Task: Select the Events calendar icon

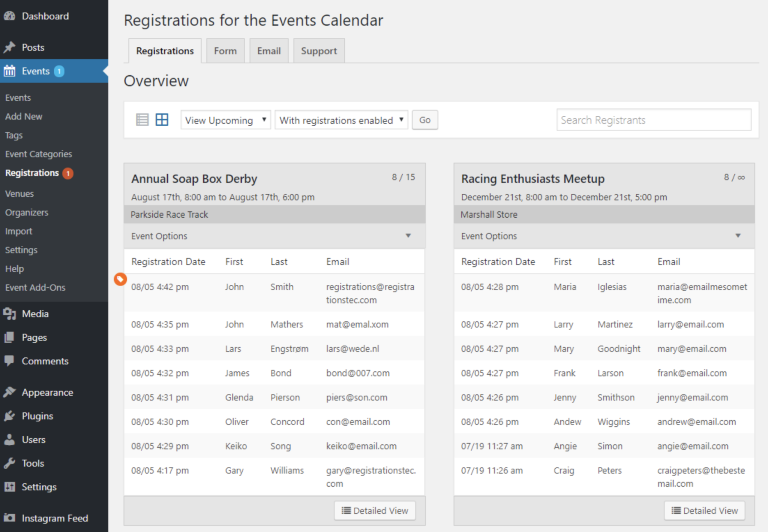Action: (9, 71)
